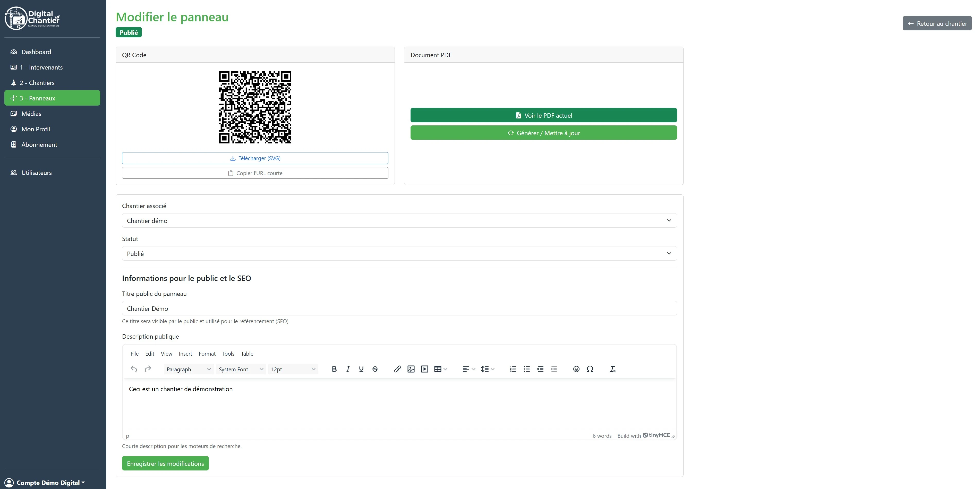
Task: Click the special character omega icon
Action: tap(590, 369)
